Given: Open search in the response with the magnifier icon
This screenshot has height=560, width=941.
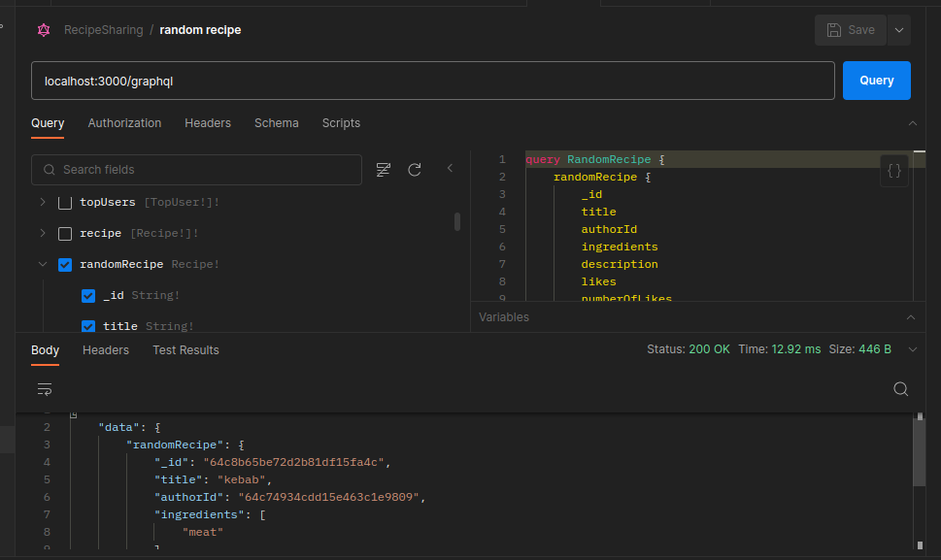Looking at the screenshot, I should (900, 389).
